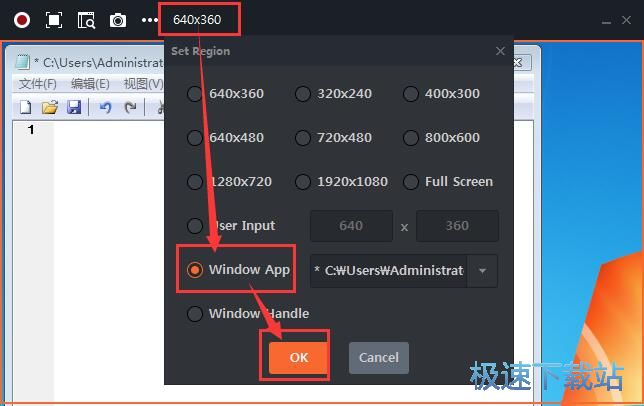
Task: Open the window application dropdown list
Action: coord(482,271)
